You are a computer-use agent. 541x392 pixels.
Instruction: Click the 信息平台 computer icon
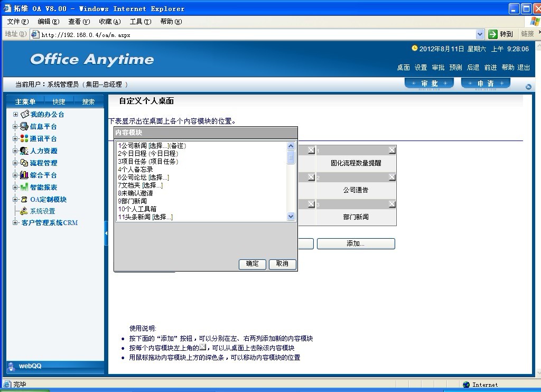point(24,126)
